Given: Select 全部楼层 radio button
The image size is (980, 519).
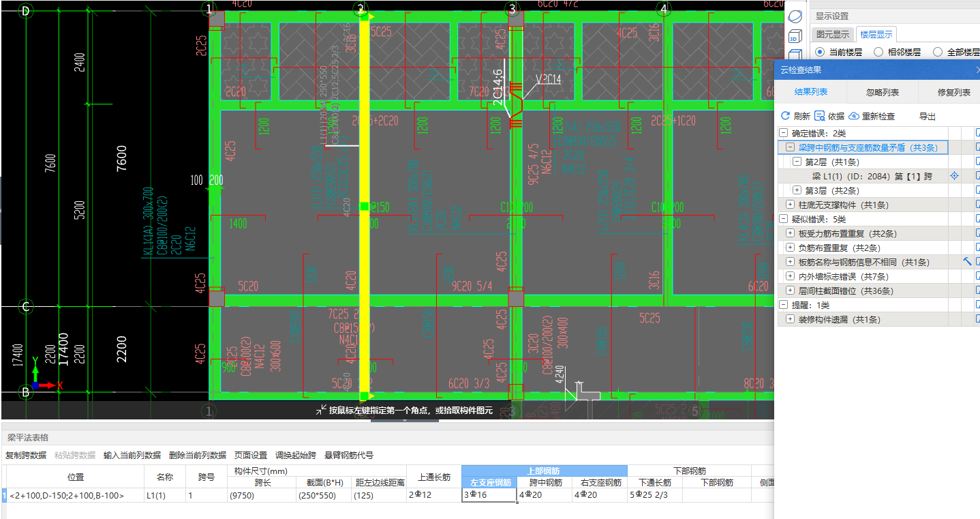Looking at the screenshot, I should pos(938,52).
